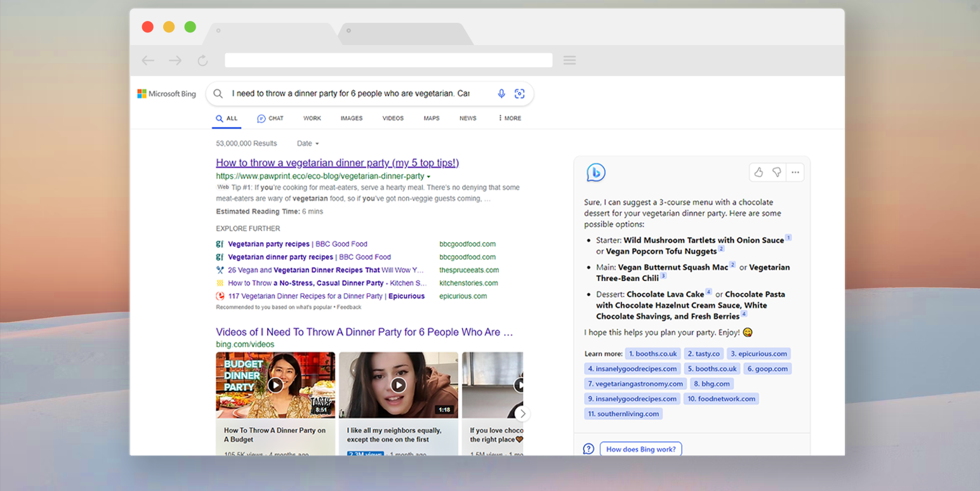Open 'How to Throw a No-Stress' Kitchen Stories link
Screen dimensions: 980x491
click(x=328, y=283)
